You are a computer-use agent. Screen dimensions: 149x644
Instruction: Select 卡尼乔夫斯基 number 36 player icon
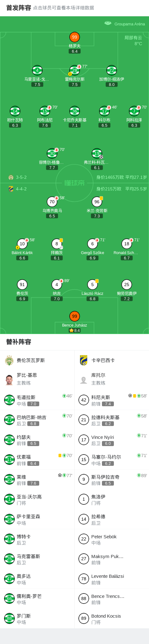click(x=74, y=111)
